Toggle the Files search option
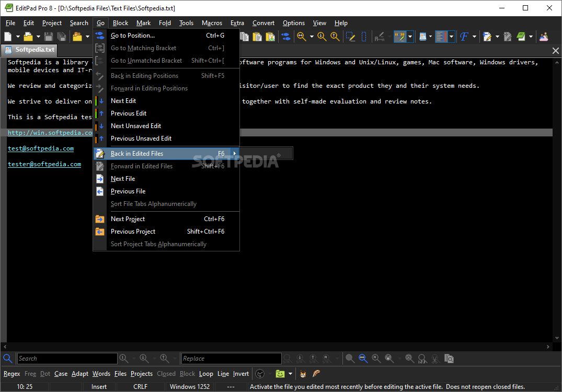 (120, 374)
